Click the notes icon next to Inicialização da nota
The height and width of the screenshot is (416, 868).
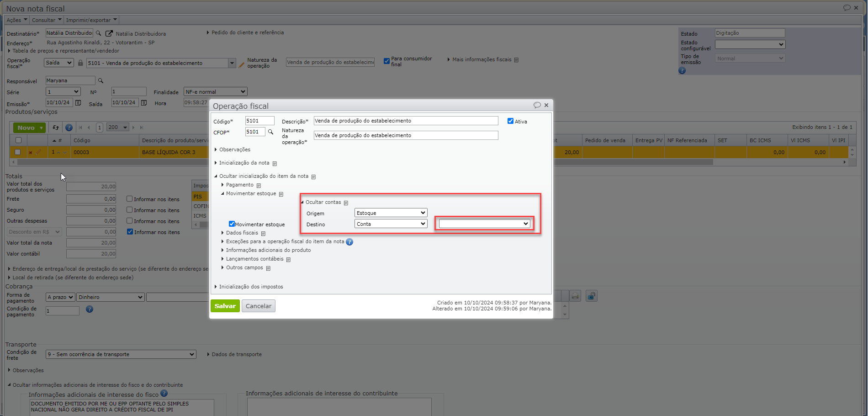(x=275, y=163)
